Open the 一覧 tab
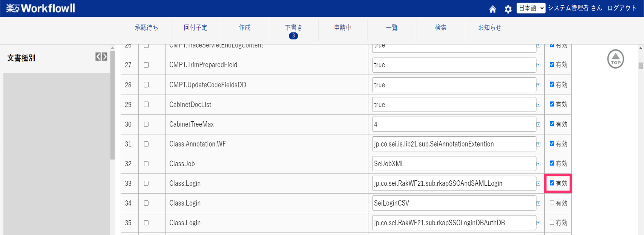This screenshot has width=644, height=235. [x=391, y=27]
